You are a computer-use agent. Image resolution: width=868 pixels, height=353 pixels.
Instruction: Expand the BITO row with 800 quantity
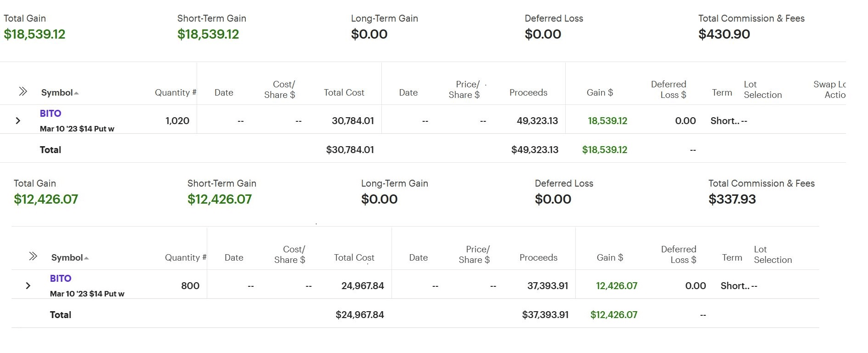point(28,286)
